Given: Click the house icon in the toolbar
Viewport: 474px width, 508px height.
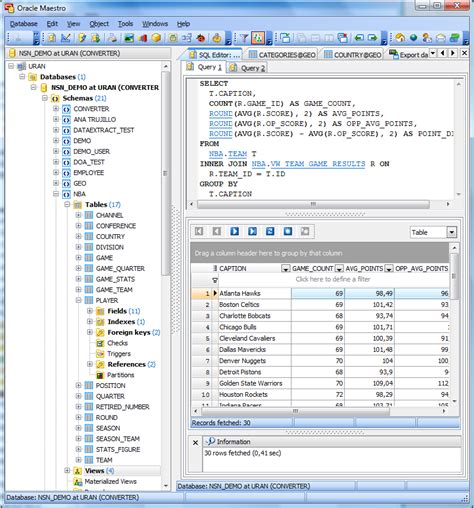Looking at the screenshot, I should click(400, 38).
